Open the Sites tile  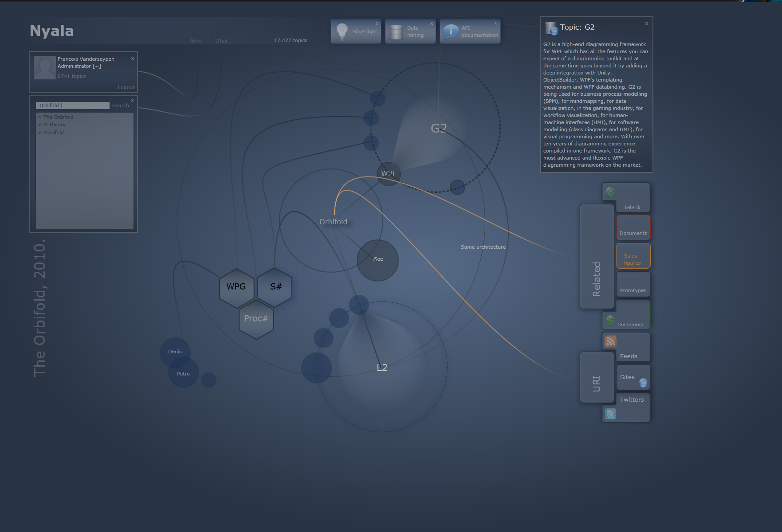pos(633,378)
